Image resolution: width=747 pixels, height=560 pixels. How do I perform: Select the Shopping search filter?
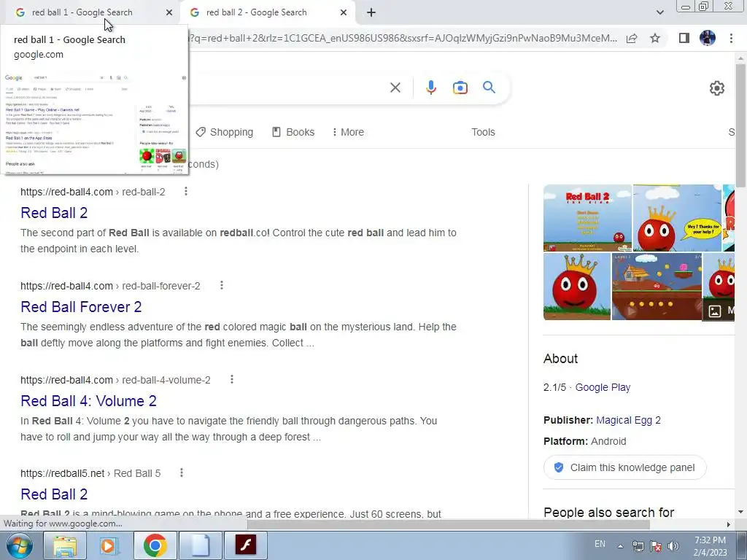(x=225, y=132)
